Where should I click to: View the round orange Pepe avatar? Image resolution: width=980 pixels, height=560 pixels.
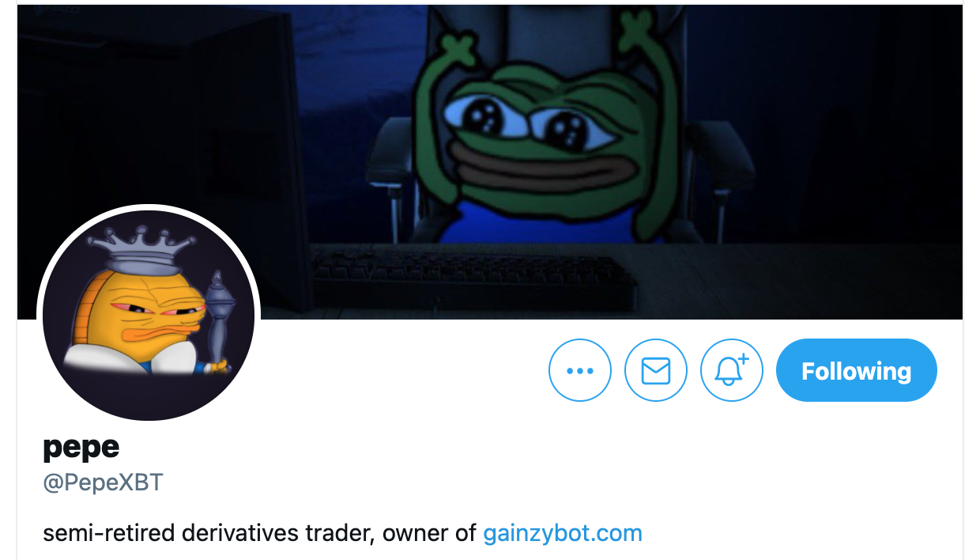point(149,315)
